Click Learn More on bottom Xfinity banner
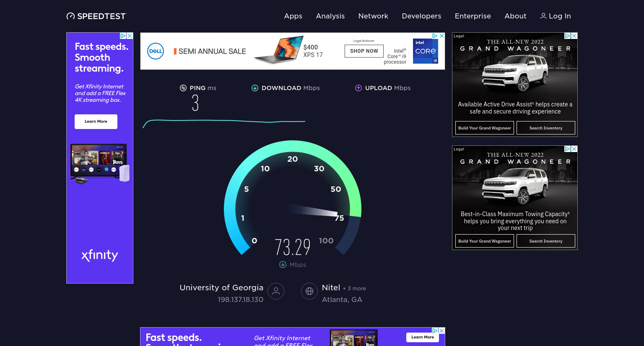The image size is (644, 346). [x=423, y=337]
